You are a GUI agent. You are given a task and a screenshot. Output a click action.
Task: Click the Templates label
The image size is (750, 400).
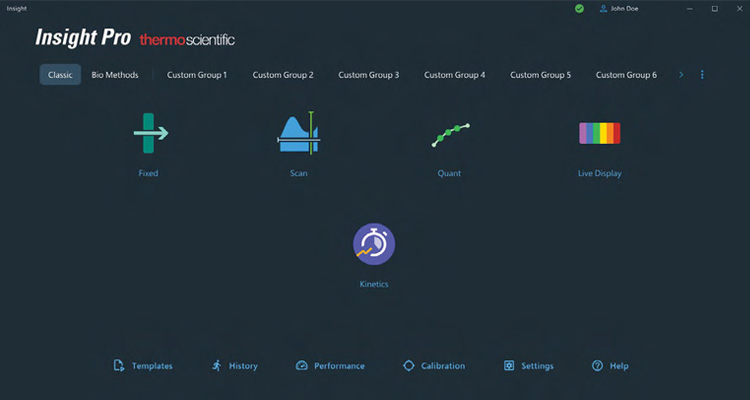152,366
